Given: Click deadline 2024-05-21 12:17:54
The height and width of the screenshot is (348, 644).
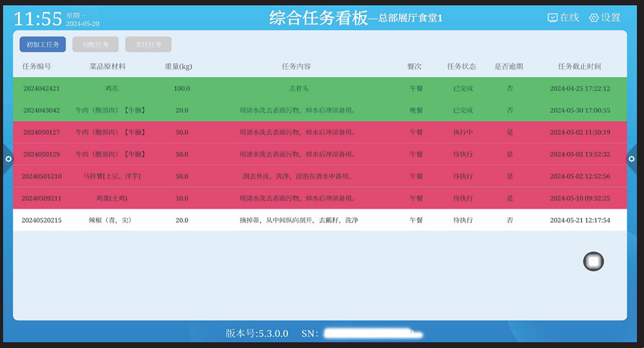Looking at the screenshot, I should pos(580,220).
